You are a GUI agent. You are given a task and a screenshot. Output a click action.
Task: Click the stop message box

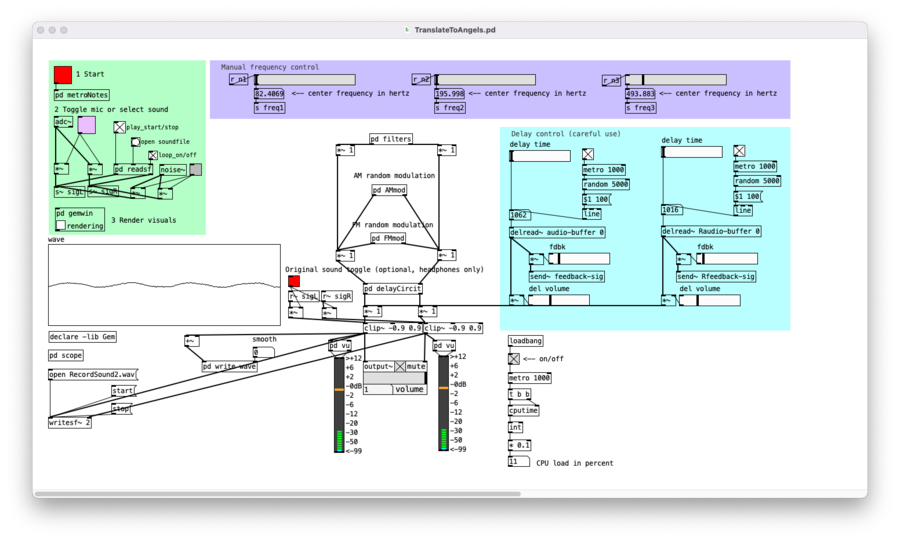(121, 408)
